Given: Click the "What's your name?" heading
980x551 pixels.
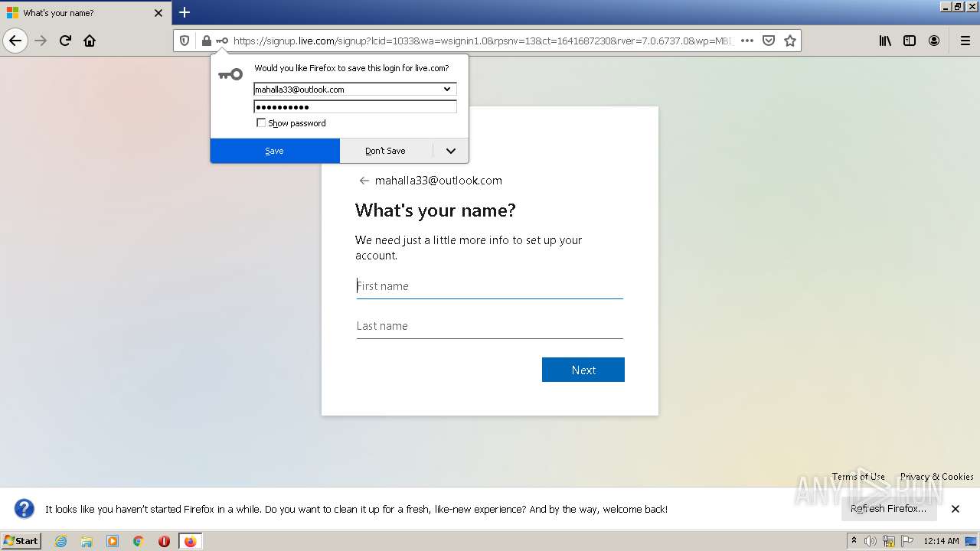Looking at the screenshot, I should pos(436,210).
